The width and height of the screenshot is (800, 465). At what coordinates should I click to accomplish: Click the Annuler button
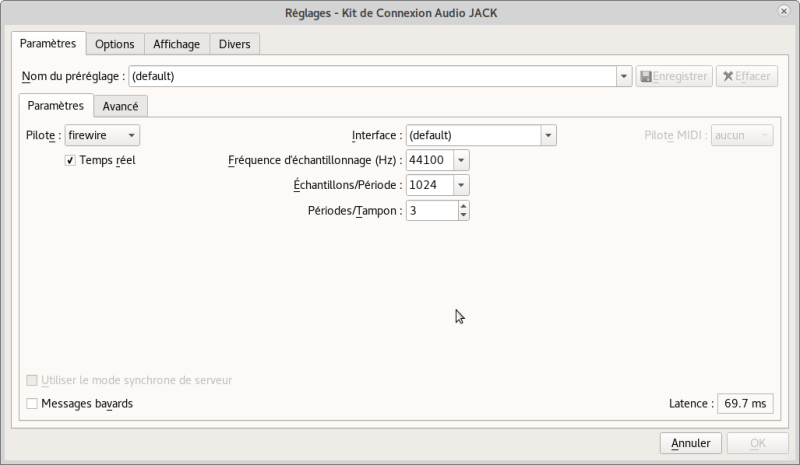point(690,442)
